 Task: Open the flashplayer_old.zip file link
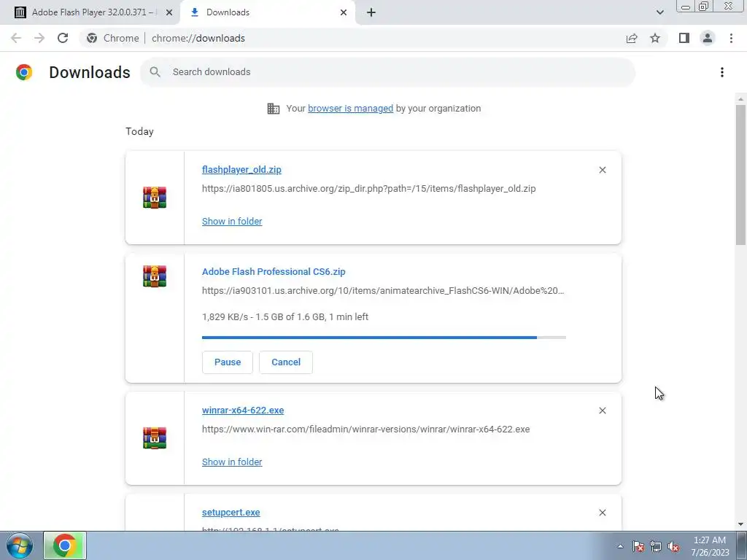point(241,169)
